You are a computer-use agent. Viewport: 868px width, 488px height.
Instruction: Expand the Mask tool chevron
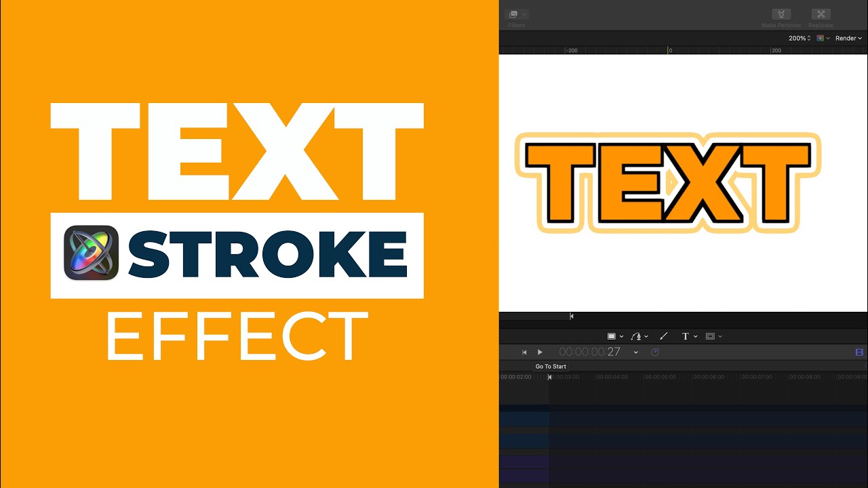720,337
